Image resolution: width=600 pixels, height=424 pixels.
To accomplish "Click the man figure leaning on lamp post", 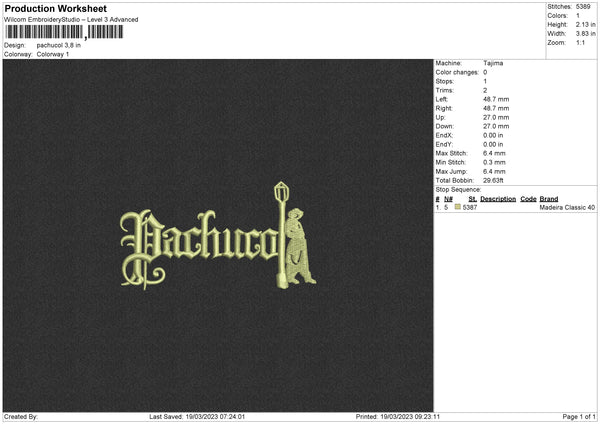I will pos(300,246).
